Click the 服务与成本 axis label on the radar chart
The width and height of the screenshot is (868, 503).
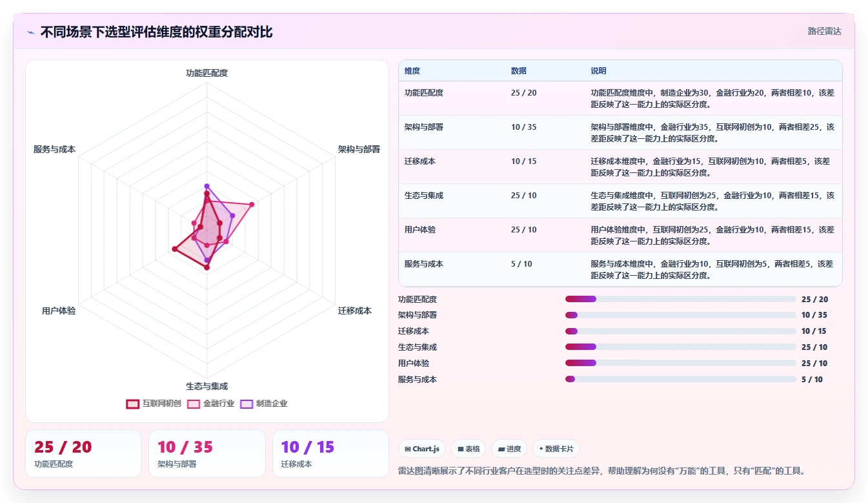point(54,149)
